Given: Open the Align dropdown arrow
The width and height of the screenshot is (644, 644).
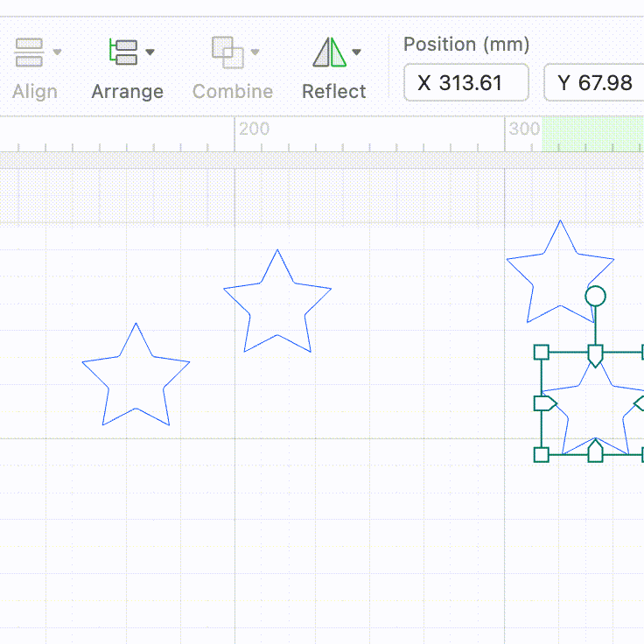Looking at the screenshot, I should click(58, 52).
